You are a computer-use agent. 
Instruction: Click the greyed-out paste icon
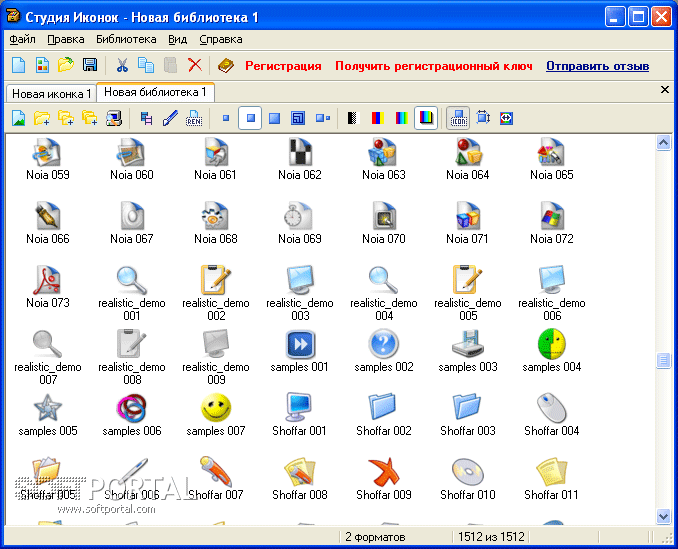click(170, 66)
